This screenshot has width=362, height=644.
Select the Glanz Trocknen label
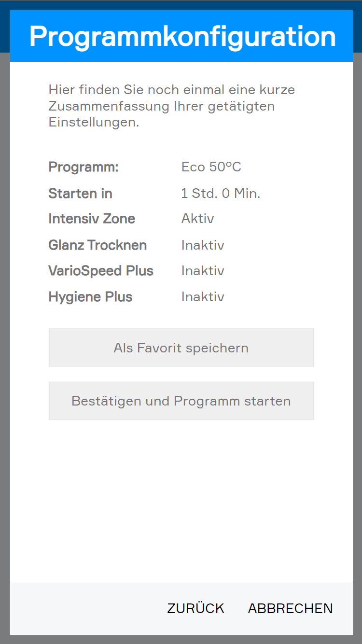(97, 245)
